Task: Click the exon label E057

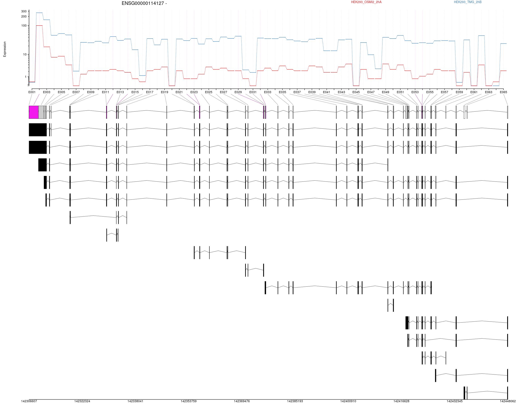Action: 444,92
